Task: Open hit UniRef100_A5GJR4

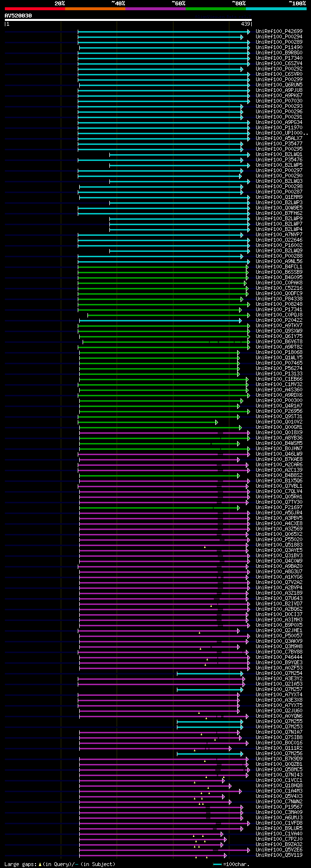Action: tap(279, 513)
